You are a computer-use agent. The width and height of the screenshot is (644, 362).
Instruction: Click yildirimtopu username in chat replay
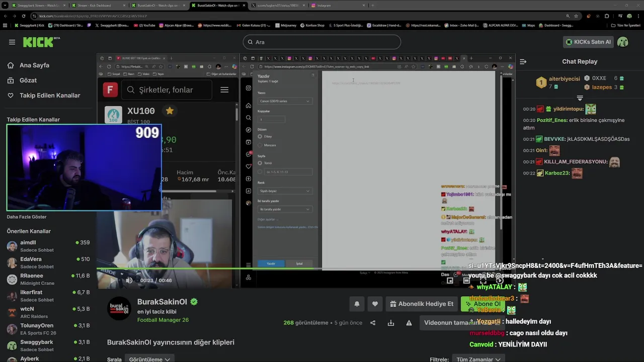[569, 109]
